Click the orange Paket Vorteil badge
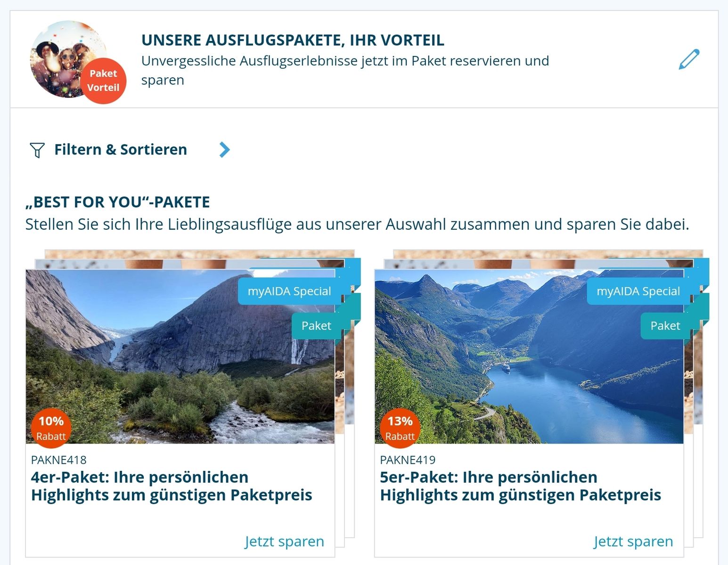The width and height of the screenshot is (728, 565). pos(103,81)
